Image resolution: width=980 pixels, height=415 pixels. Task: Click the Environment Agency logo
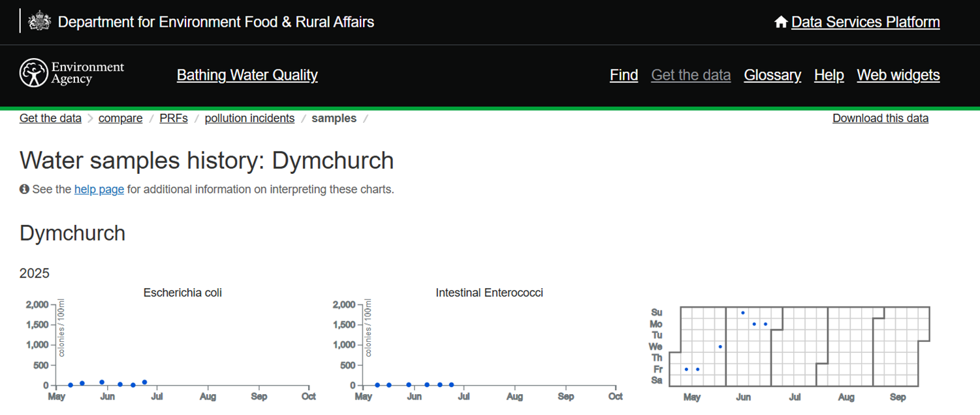pos(72,73)
